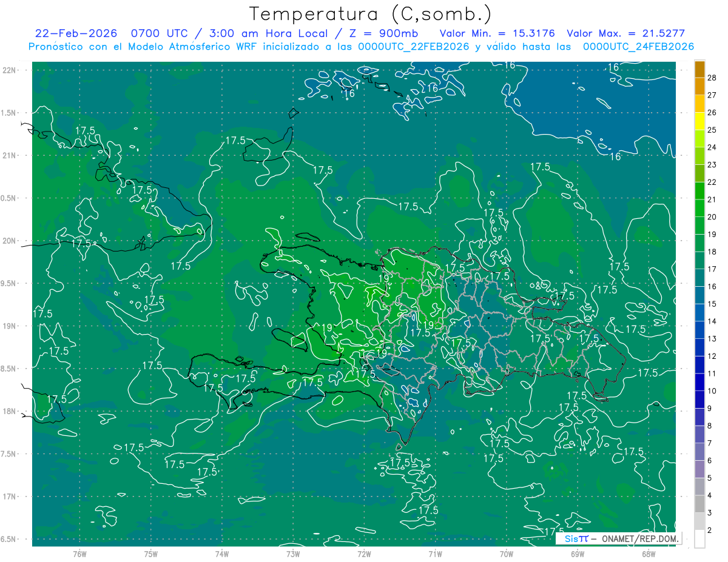This screenshot has height=562, width=728.
Task: Click the '70W' longitude axis label
Action: pyautogui.click(x=507, y=554)
